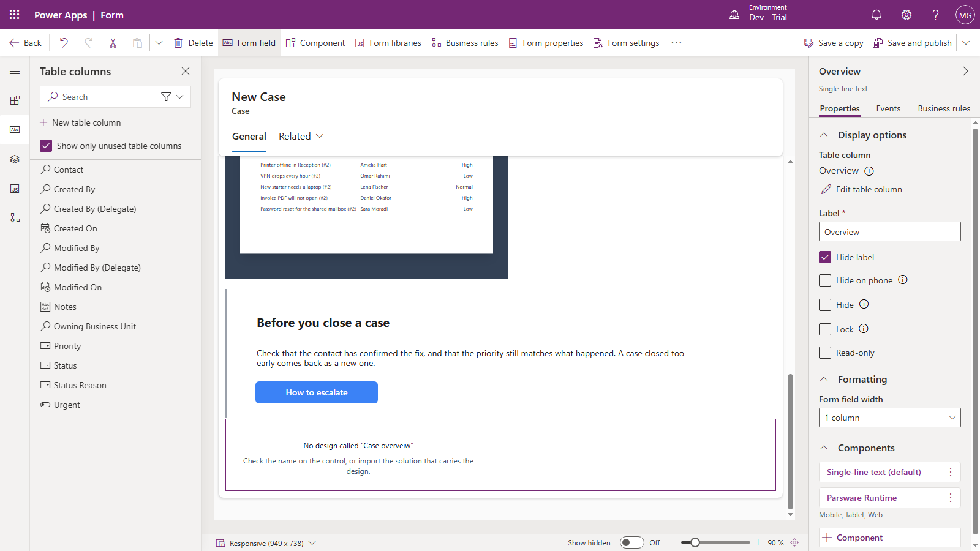Close the Table columns pane
980x551 pixels.
186,71
